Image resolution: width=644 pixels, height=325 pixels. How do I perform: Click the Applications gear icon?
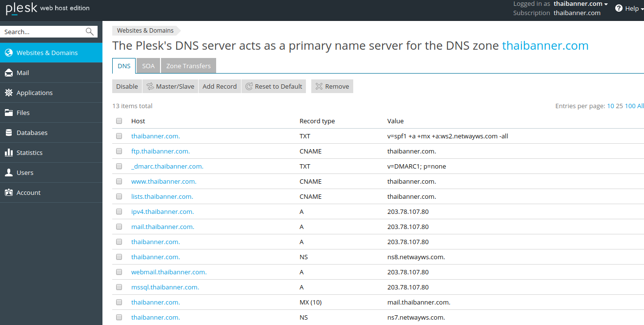pos(8,93)
